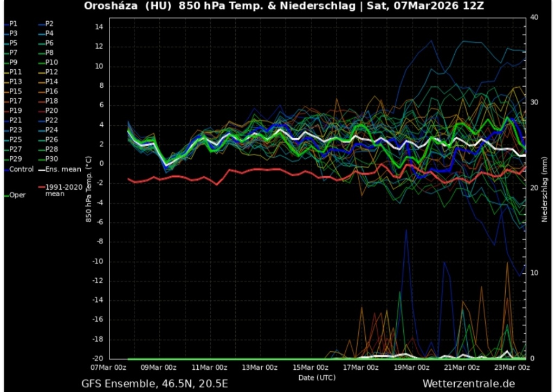The width and height of the screenshot is (555, 392).
Task: Select the P15 legend entry
Action: 15,91
